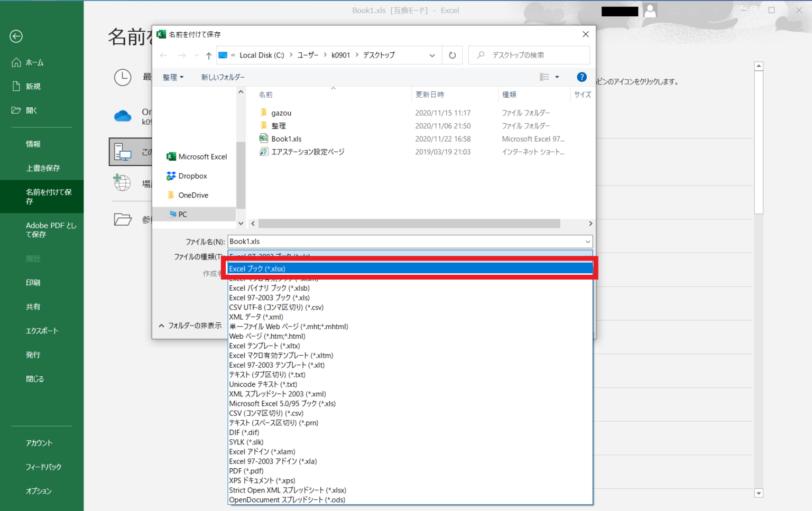
Task: Open OneDrive from the navigation pane
Action: [192, 194]
